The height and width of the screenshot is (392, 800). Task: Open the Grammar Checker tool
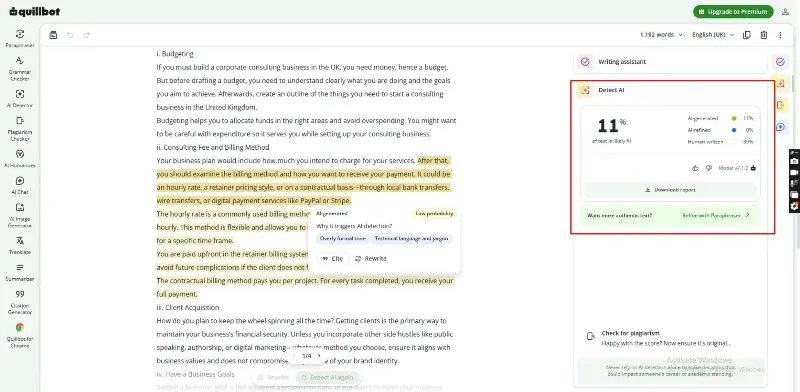[20, 68]
